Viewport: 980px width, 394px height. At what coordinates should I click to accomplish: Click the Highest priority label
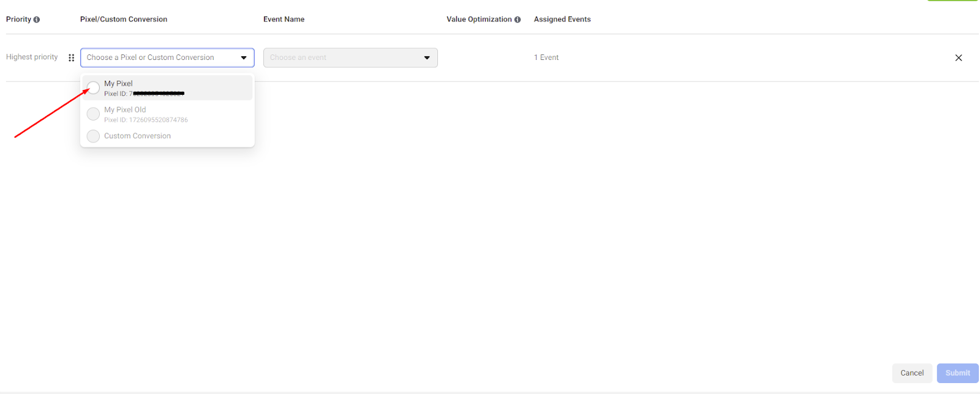pyautogui.click(x=32, y=57)
